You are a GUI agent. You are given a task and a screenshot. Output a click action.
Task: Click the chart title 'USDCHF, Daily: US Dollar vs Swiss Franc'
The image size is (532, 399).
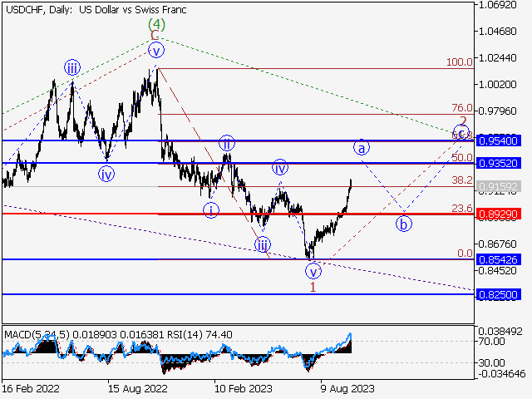[x=96, y=9]
